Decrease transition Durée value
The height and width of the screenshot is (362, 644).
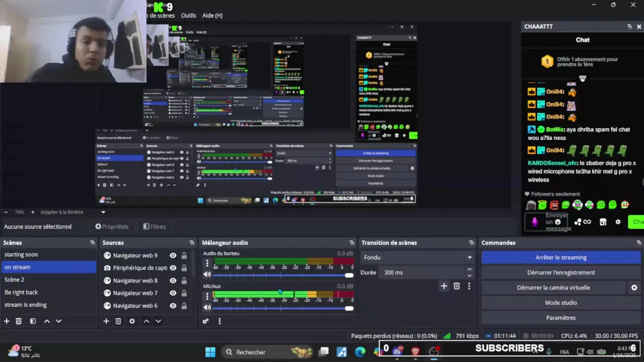coord(469,276)
